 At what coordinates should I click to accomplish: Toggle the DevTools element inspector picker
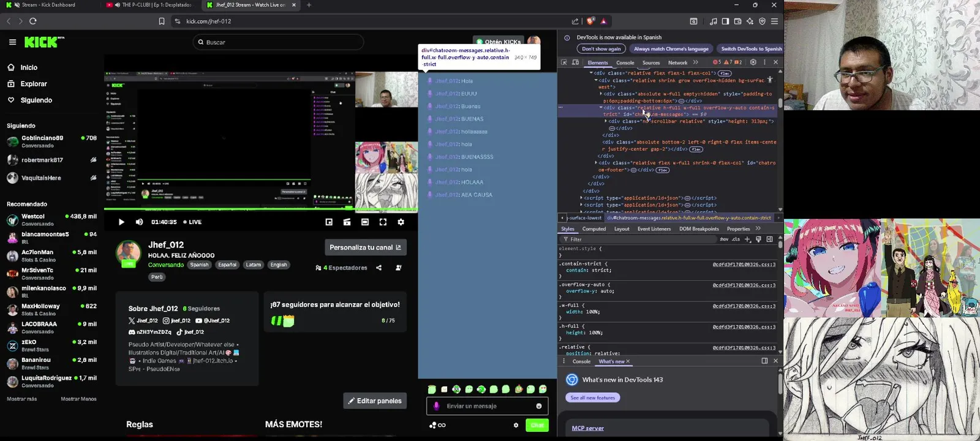click(564, 62)
